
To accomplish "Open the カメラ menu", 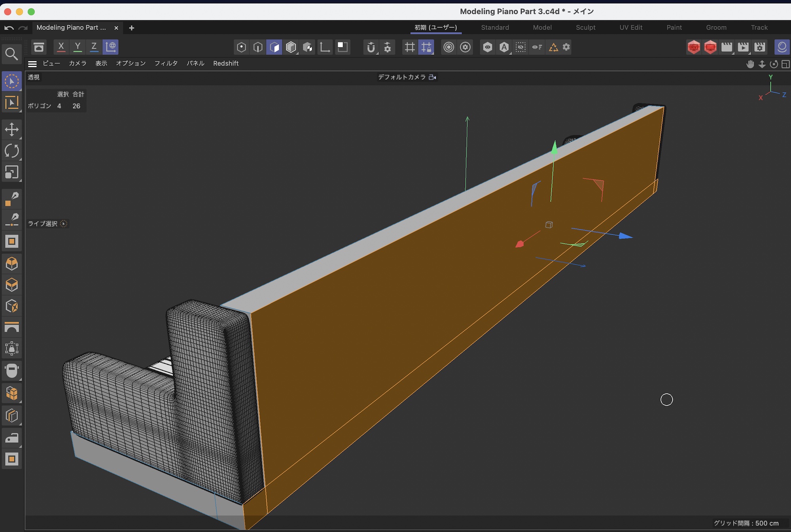I will pos(78,63).
